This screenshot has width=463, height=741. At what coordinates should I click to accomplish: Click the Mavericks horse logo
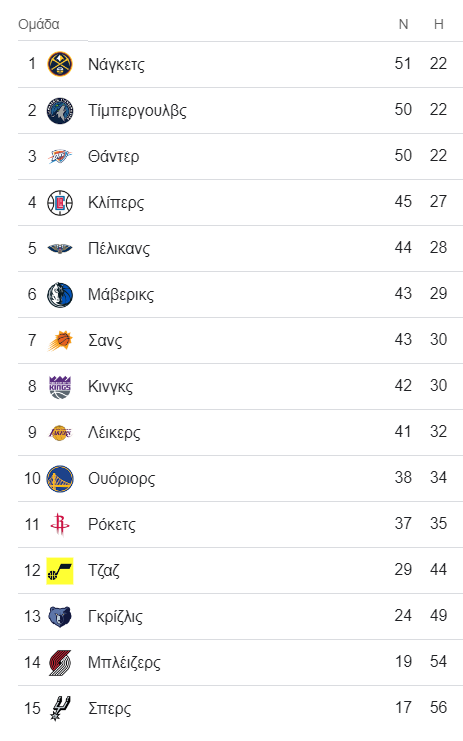coord(60,294)
